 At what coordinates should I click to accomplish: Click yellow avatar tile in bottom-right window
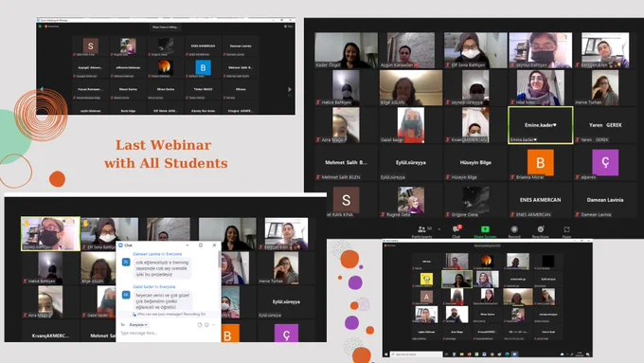click(x=426, y=280)
